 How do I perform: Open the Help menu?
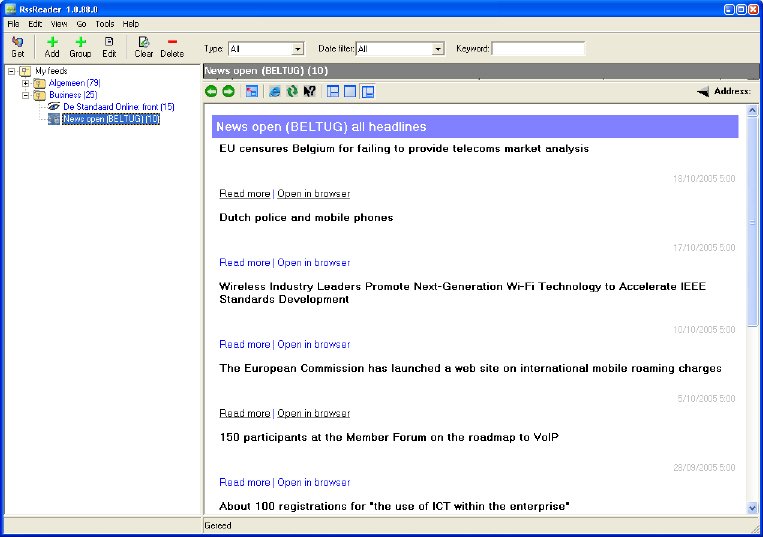[130, 23]
